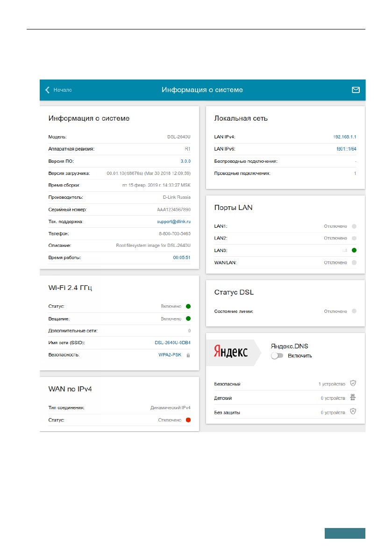Click the Статус DSL panel heading
392x557 pixels.
[234, 292]
